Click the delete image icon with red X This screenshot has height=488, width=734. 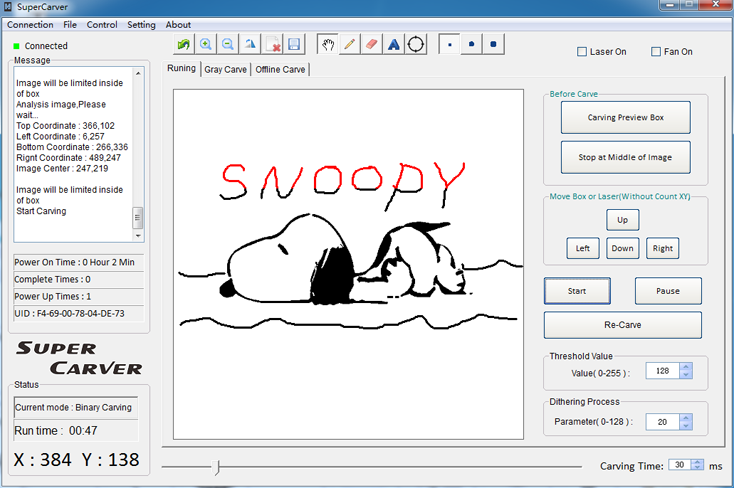tap(272, 44)
